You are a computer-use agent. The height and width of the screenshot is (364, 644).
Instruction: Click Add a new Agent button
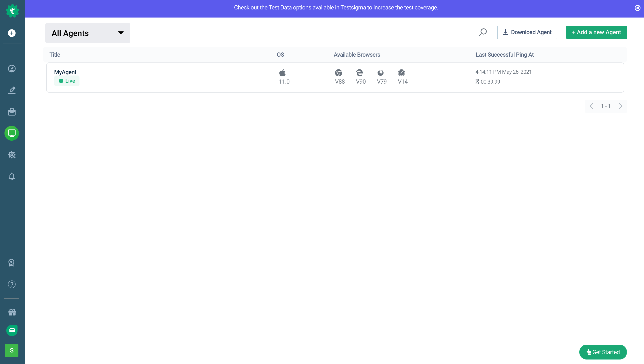tap(596, 32)
